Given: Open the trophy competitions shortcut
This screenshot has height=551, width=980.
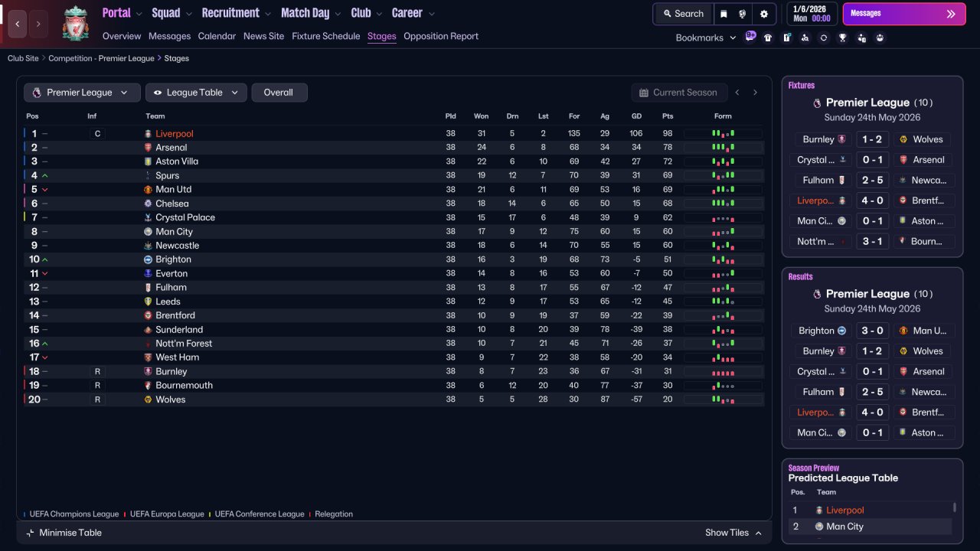Looking at the screenshot, I should pyautogui.click(x=843, y=37).
